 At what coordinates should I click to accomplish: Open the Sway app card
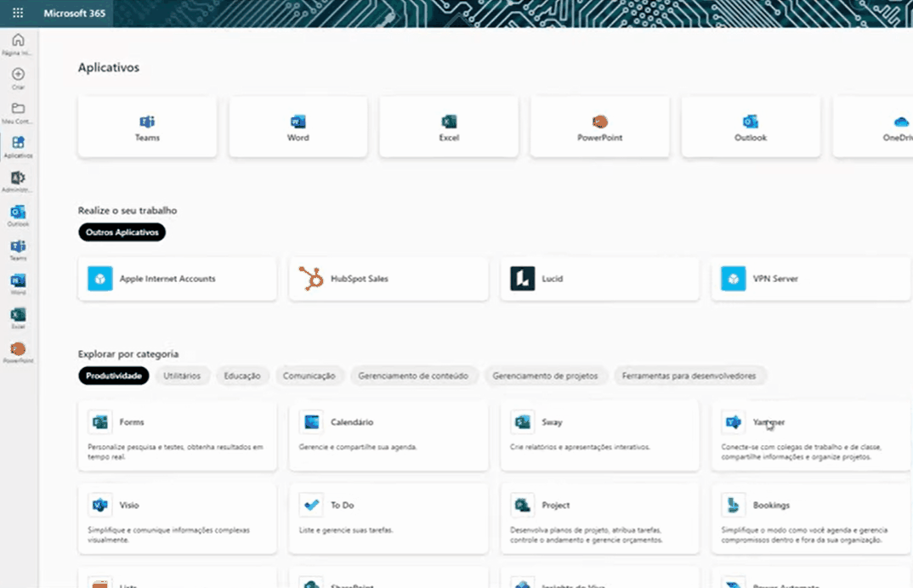coord(599,435)
